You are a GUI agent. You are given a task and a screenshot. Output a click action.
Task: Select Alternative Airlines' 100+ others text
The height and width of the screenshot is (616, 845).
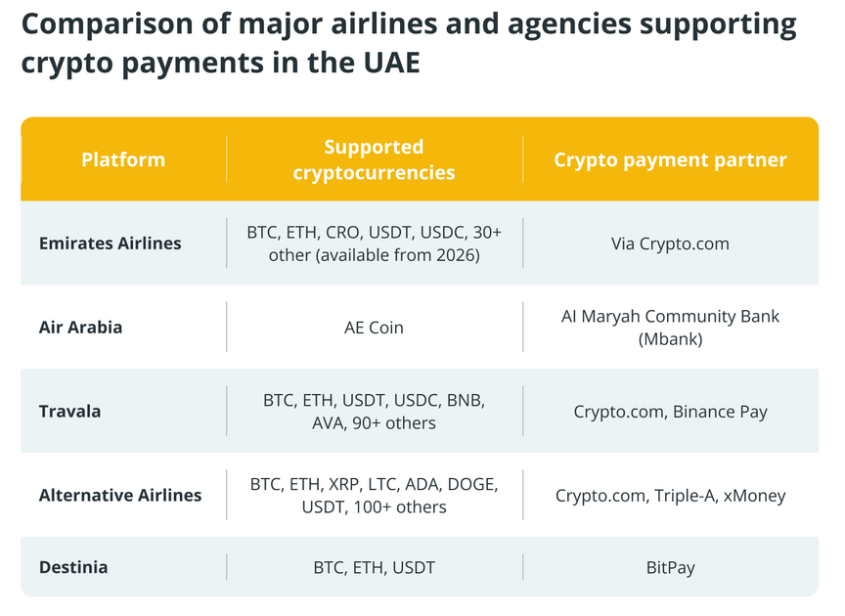pos(400,507)
